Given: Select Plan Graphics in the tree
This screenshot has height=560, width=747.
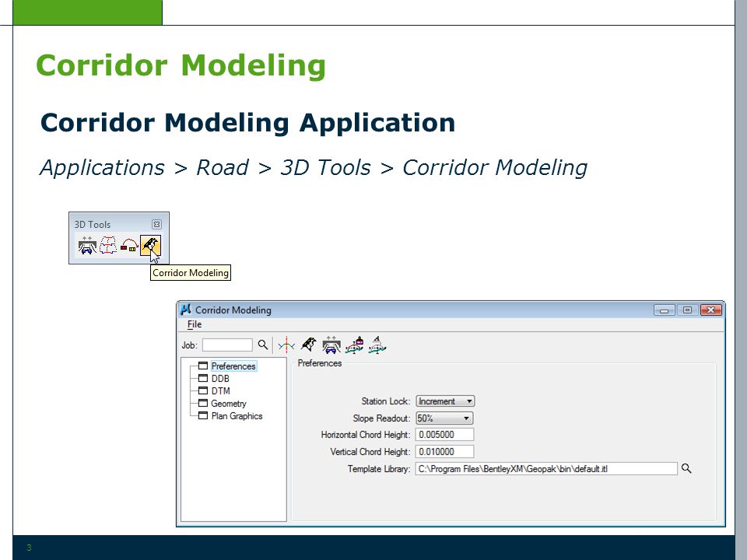Looking at the screenshot, I should pos(237,415).
